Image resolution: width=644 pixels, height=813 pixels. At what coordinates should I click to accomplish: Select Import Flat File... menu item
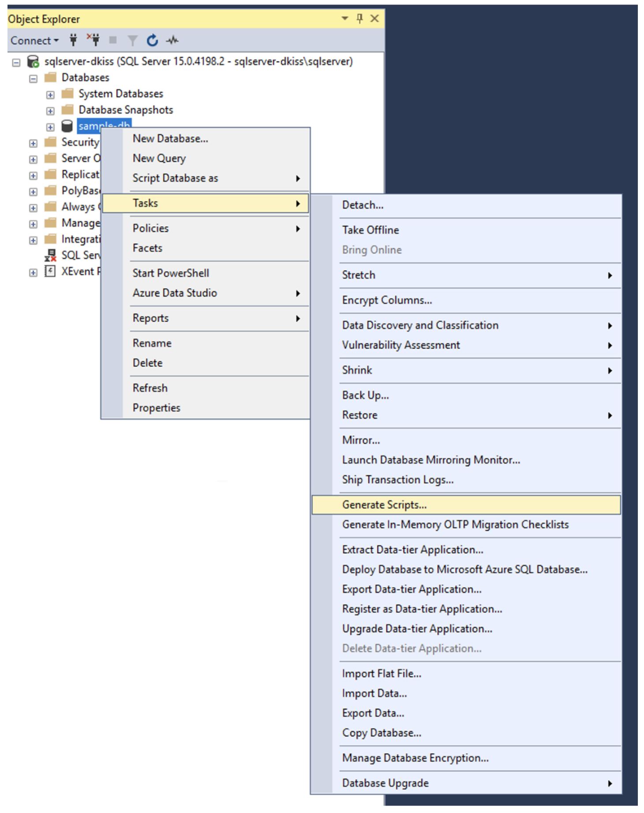click(x=466, y=674)
